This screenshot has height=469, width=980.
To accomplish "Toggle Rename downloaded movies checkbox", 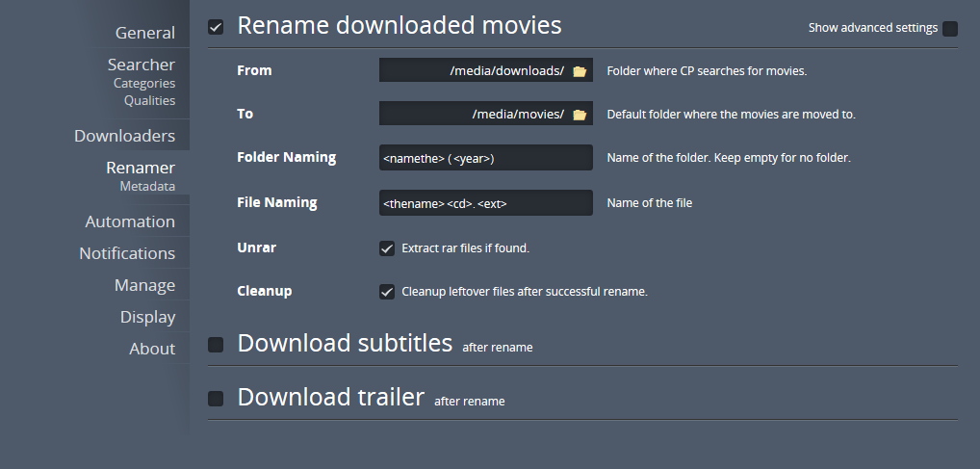I will click(x=216, y=27).
